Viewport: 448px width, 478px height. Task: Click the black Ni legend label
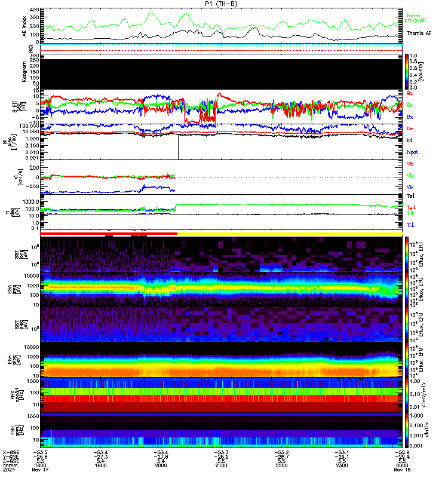click(x=409, y=140)
